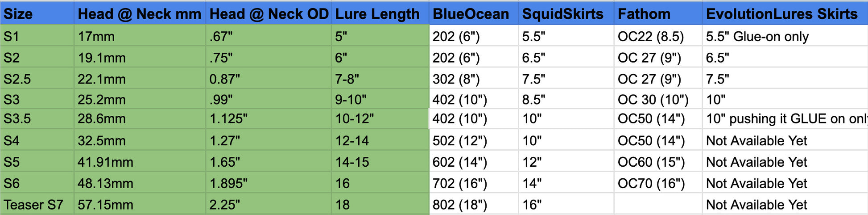This screenshot has width=868, height=215.
Task: Click the Fathom column header
Action: 658,13
